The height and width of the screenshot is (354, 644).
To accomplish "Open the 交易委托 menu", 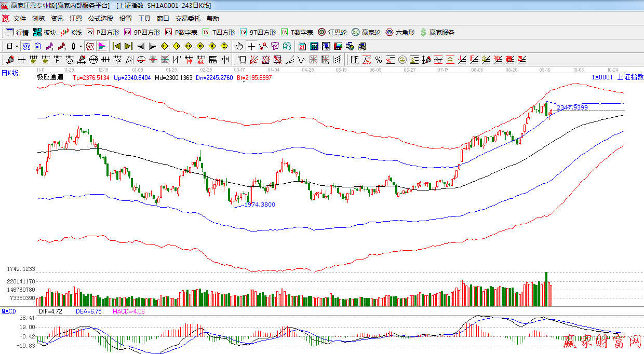I will tap(187, 18).
